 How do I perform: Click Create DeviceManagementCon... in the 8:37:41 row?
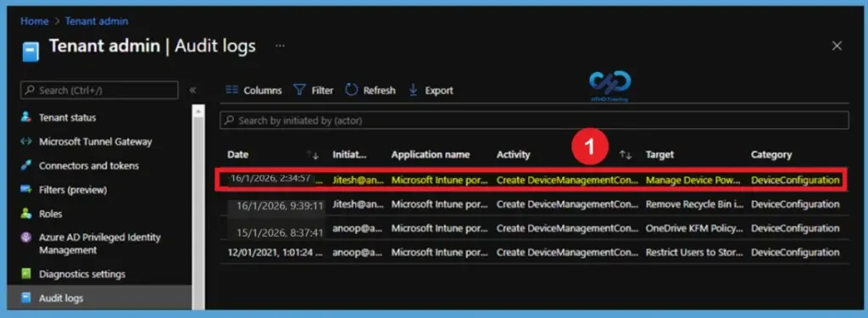point(567,228)
